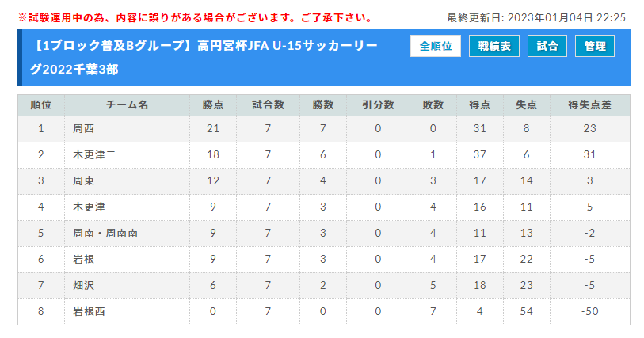644x338 pixels.
Task: Click the 岩根 team name
Action: point(83,260)
